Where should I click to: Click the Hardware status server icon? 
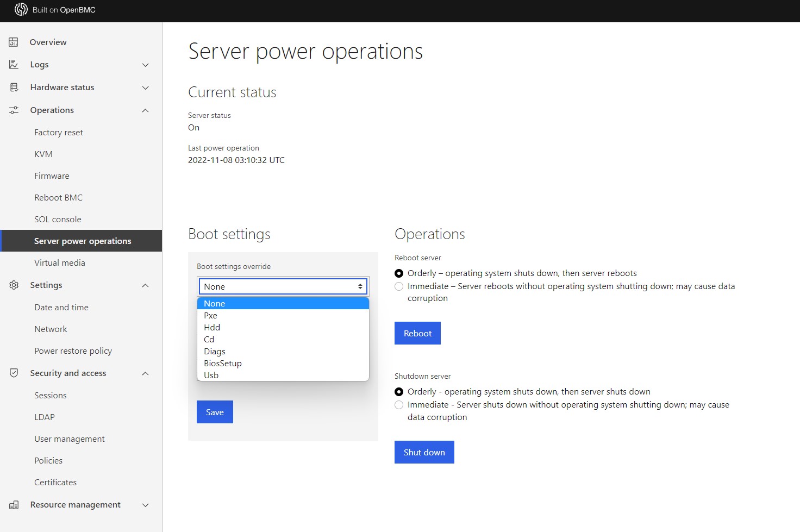coord(14,87)
